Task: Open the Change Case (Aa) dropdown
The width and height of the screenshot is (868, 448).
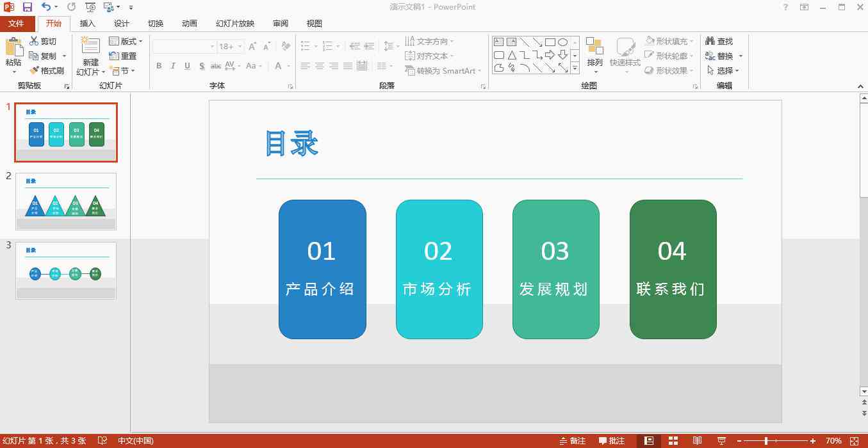Action: [x=253, y=66]
